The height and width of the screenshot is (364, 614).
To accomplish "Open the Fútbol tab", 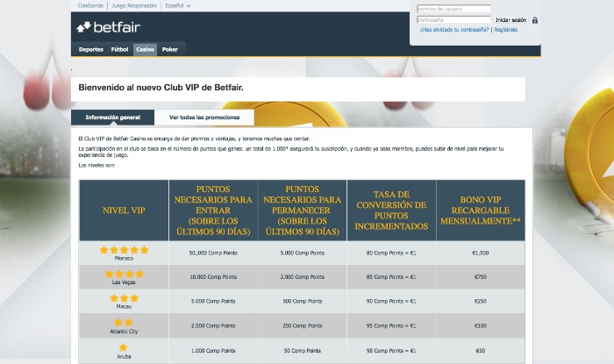I will pos(119,49).
